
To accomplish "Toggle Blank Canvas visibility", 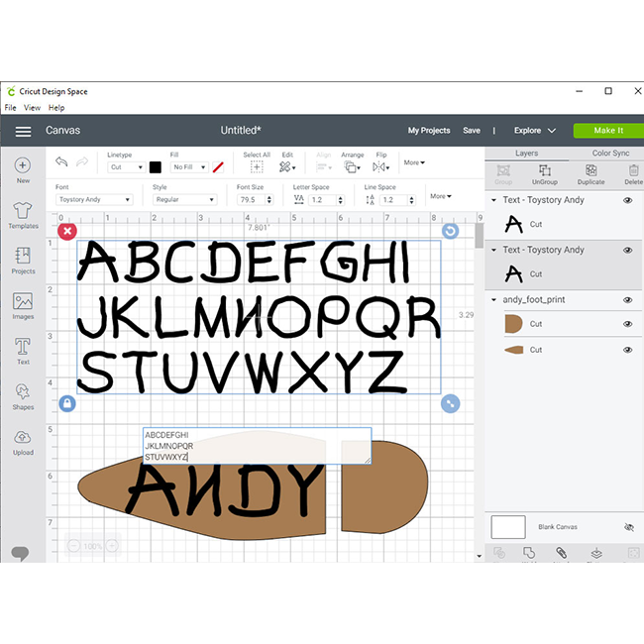I will pos(629,527).
